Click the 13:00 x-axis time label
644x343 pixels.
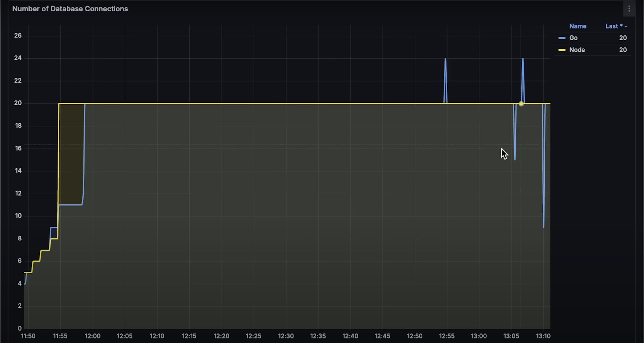[x=479, y=336]
